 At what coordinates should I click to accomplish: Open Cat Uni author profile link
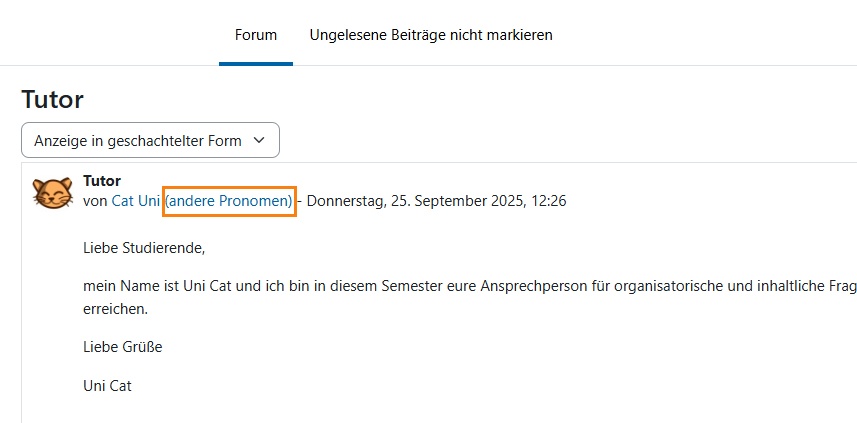point(136,201)
